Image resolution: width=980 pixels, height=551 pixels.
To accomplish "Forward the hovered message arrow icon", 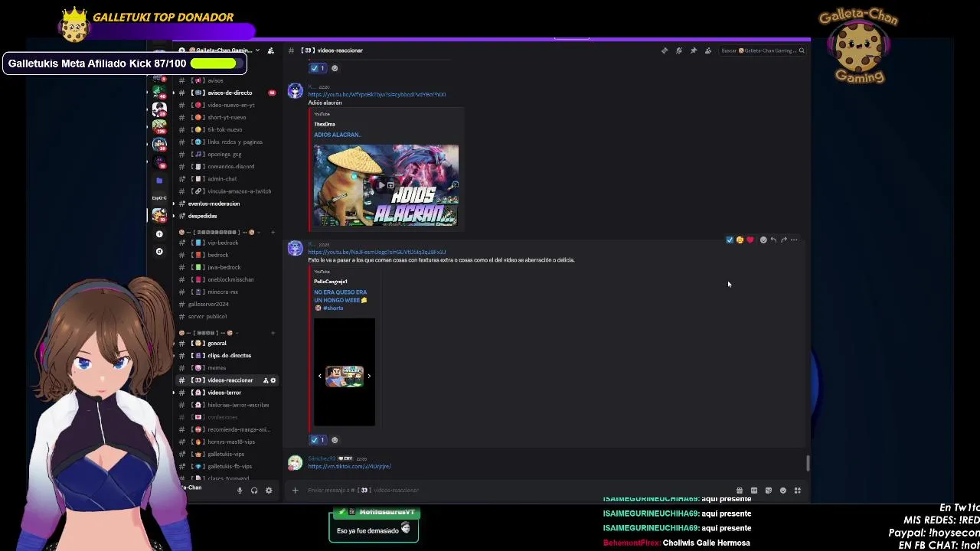I will coord(783,240).
